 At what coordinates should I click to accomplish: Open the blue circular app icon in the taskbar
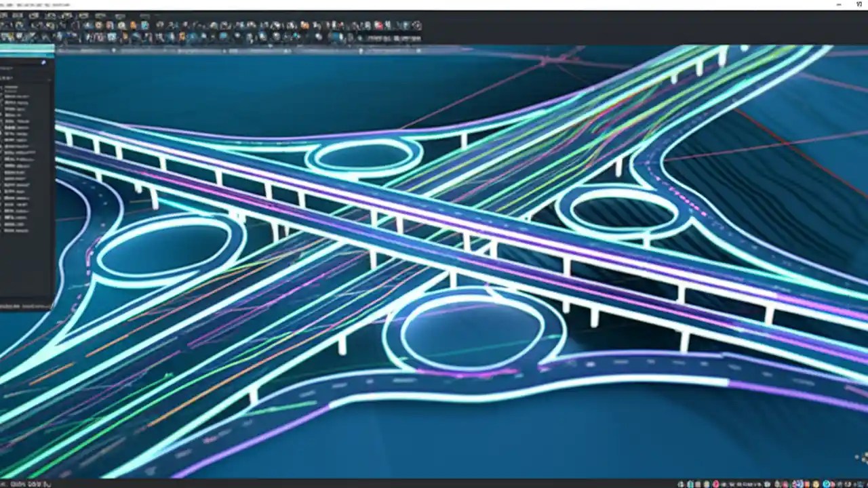[x=826, y=484]
